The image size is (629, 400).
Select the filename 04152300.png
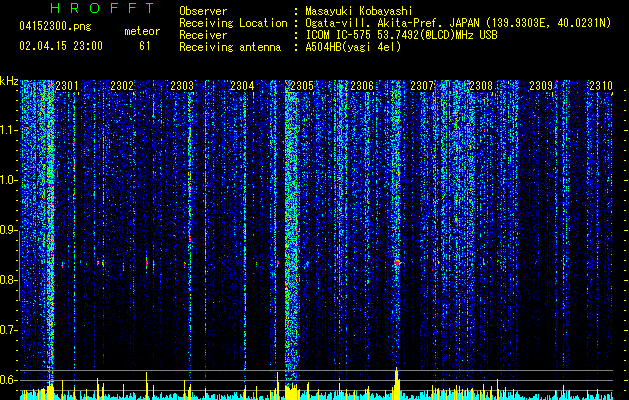point(55,26)
